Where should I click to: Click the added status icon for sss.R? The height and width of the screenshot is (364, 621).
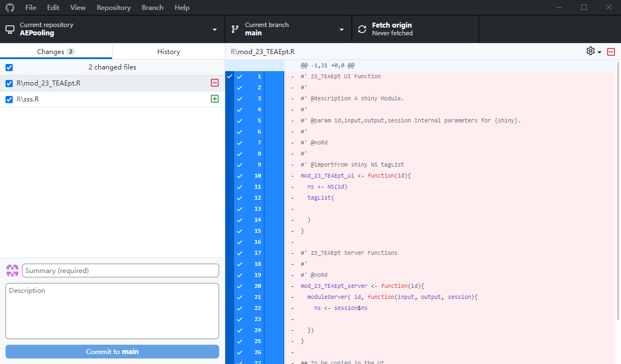[215, 99]
